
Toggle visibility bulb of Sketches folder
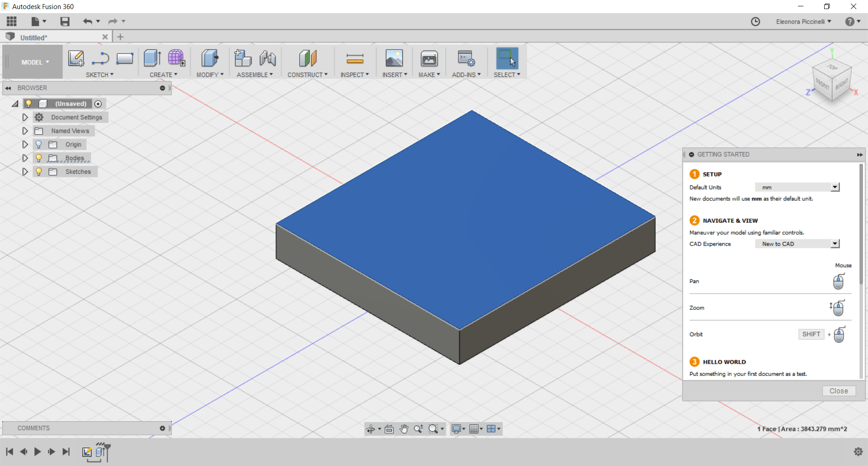[39, 171]
